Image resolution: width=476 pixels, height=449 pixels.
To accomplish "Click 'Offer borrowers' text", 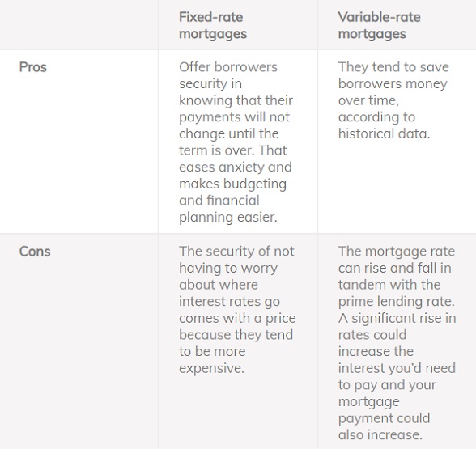I will tap(228, 67).
